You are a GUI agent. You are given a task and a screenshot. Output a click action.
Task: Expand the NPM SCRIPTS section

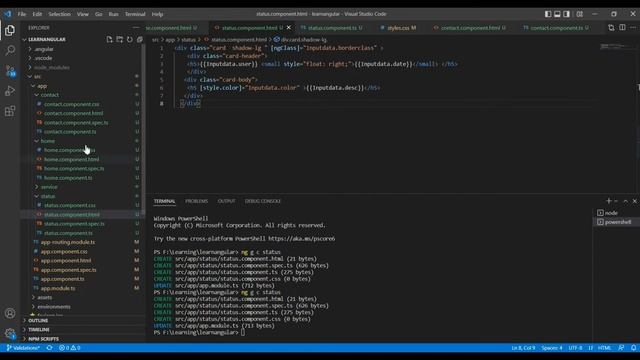point(43,339)
